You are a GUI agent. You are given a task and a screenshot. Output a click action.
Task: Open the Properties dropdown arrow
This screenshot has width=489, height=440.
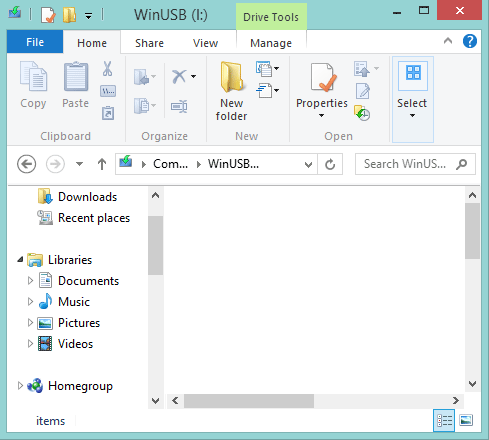[x=321, y=116]
